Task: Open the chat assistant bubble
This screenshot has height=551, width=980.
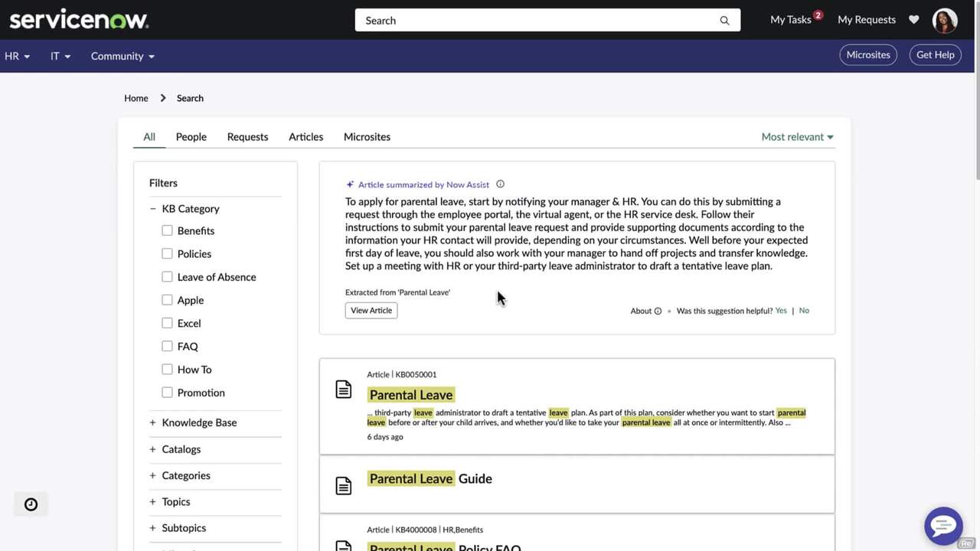Action: pos(942,526)
